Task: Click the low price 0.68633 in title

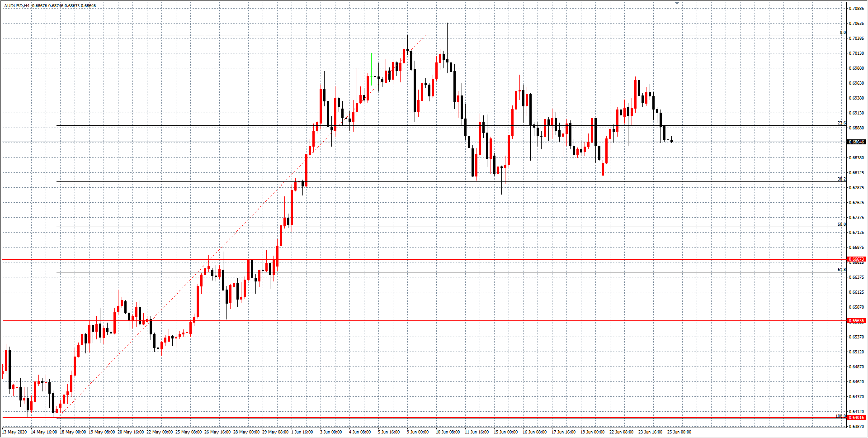Action: pyautogui.click(x=72, y=6)
